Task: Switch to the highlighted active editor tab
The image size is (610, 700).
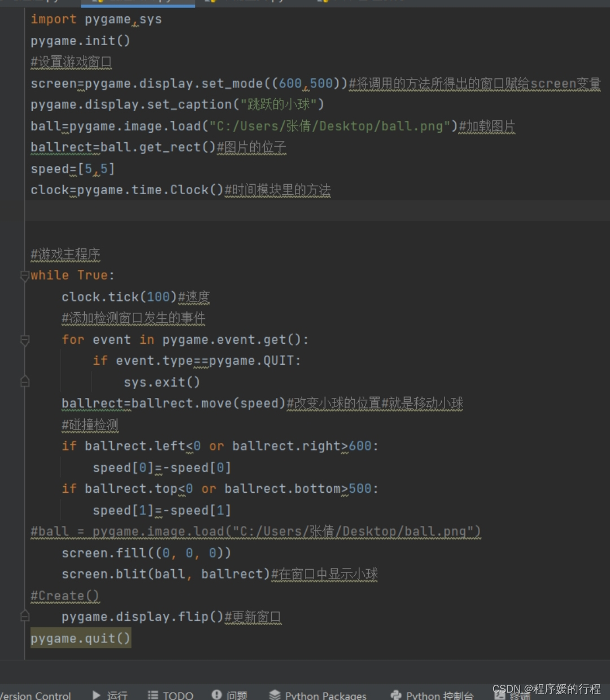Action: (x=138, y=2)
